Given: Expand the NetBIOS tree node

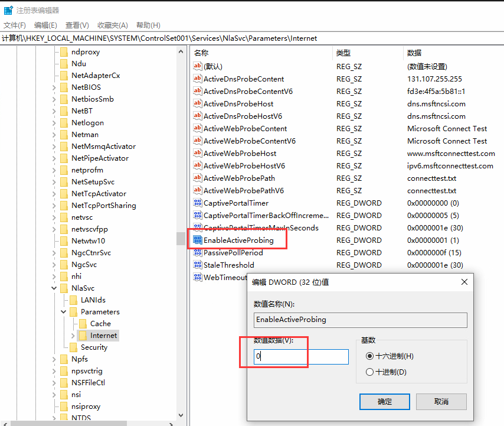Looking at the screenshot, I should (54, 87).
